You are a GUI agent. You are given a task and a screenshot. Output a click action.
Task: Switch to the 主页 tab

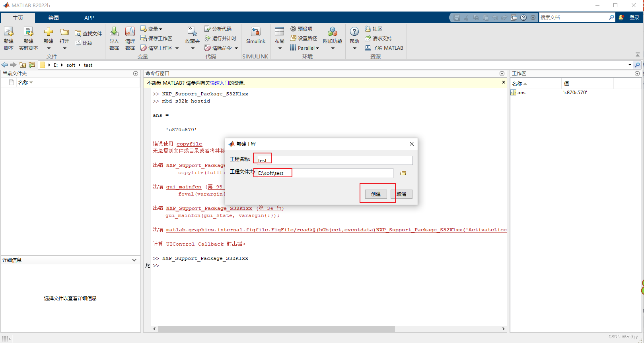pyautogui.click(x=18, y=18)
